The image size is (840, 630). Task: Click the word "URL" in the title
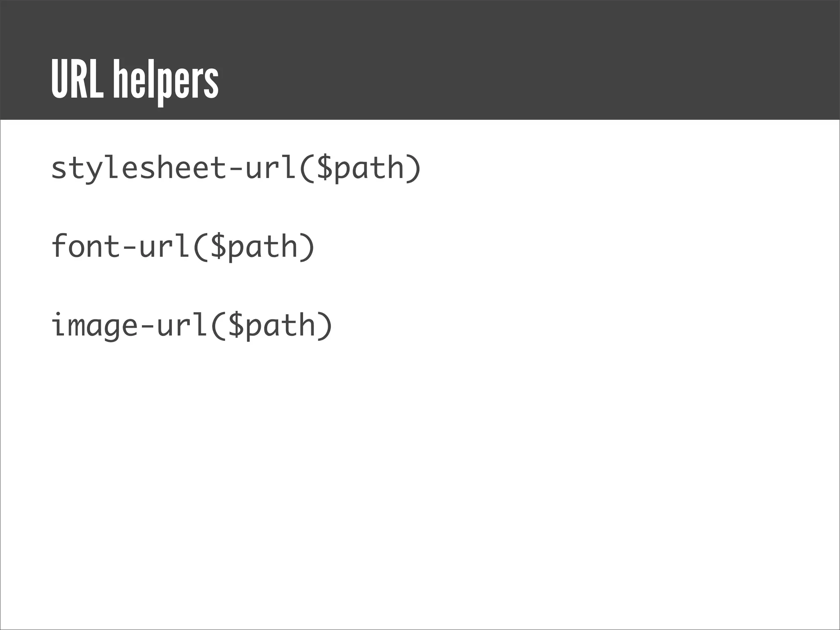77,80
